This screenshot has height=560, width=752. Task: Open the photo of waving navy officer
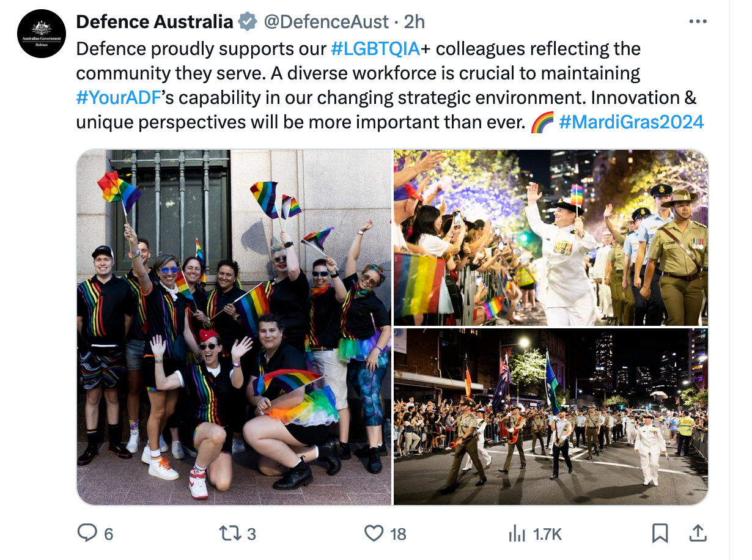tap(550, 238)
